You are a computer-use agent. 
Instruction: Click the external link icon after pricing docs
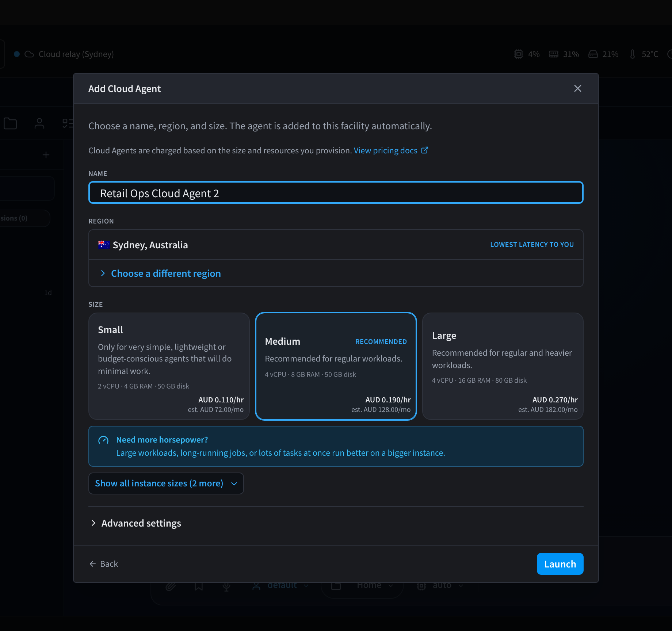click(424, 150)
